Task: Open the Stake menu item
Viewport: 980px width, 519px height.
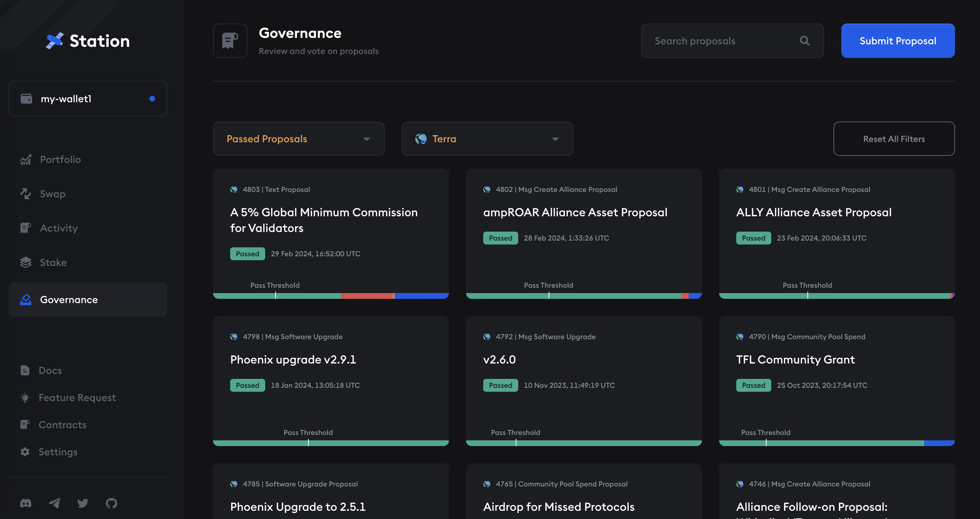Action: (x=53, y=262)
